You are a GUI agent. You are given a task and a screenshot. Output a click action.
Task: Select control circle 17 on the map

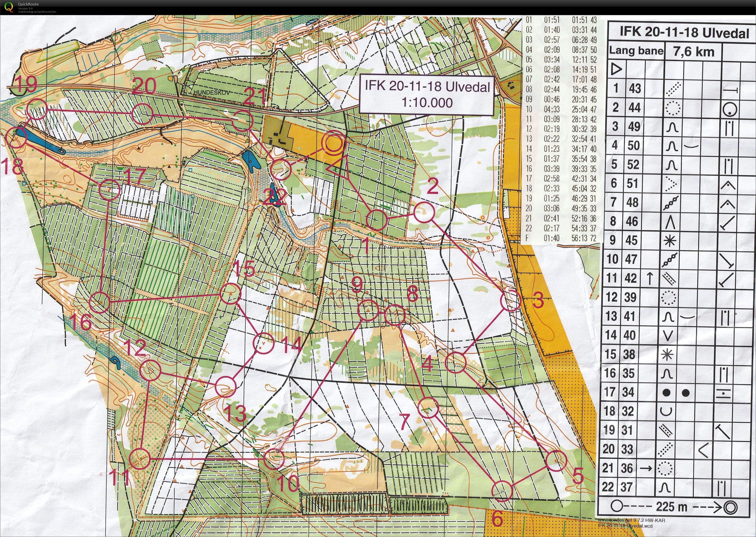(110, 189)
